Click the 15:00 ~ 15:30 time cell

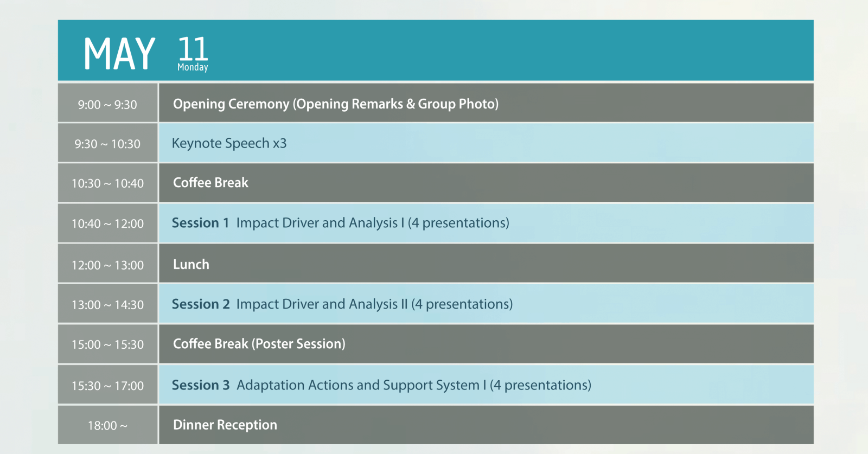coord(107,344)
